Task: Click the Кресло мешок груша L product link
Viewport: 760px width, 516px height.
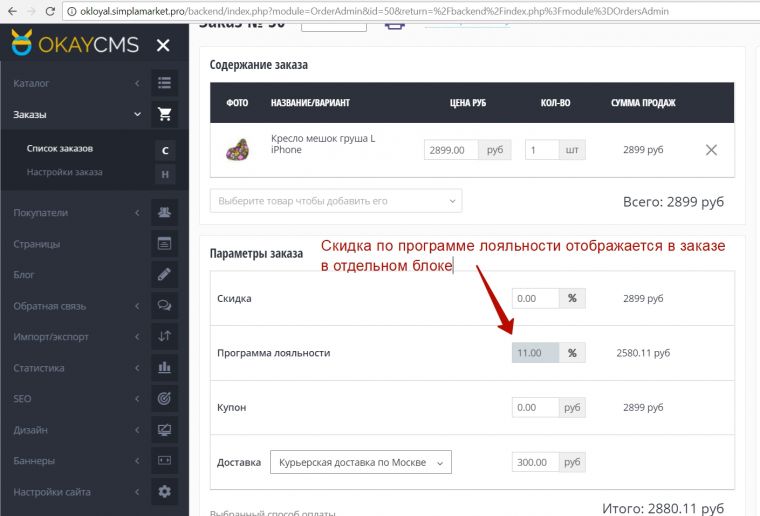Action: pyautogui.click(x=322, y=138)
